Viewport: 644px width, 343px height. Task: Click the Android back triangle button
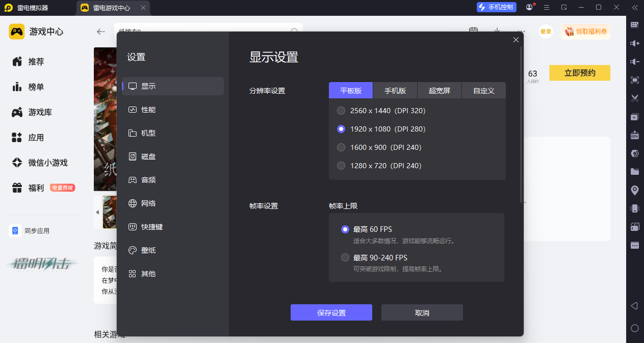tap(635, 306)
